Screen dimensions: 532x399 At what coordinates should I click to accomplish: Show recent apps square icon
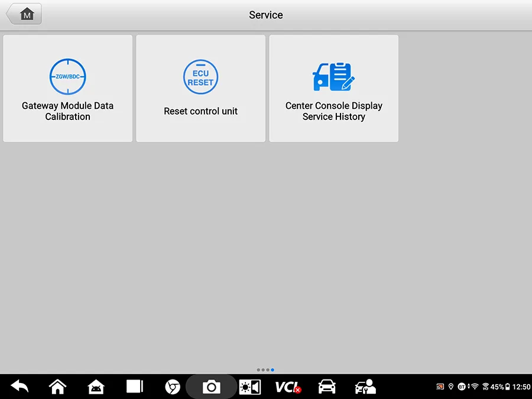[135, 387]
